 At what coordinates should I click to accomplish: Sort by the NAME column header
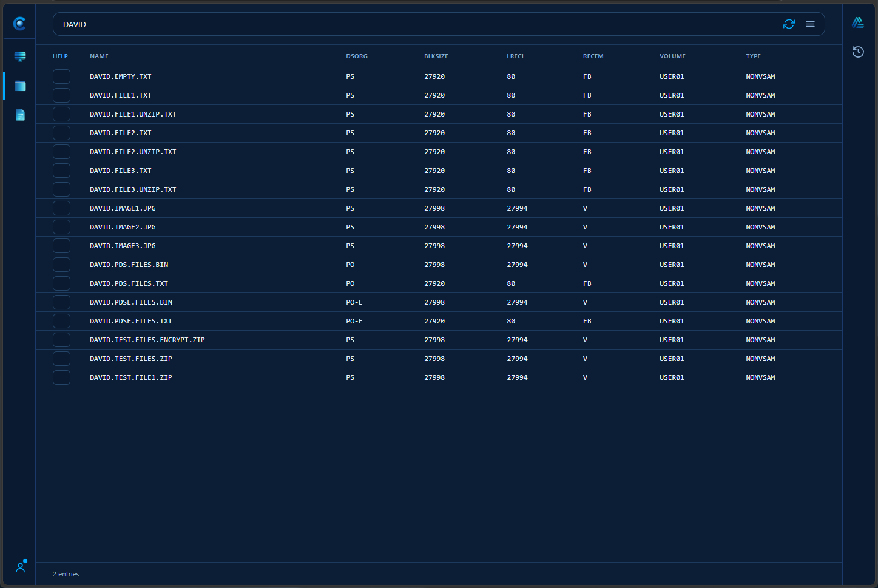coord(100,56)
